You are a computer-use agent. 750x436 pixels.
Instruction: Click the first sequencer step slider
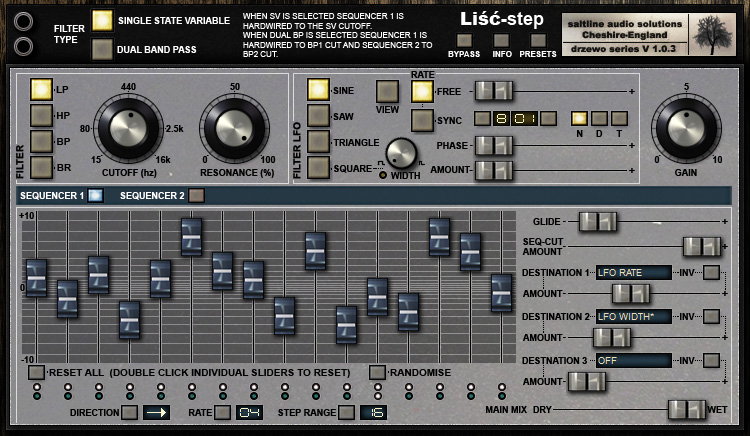[36, 278]
